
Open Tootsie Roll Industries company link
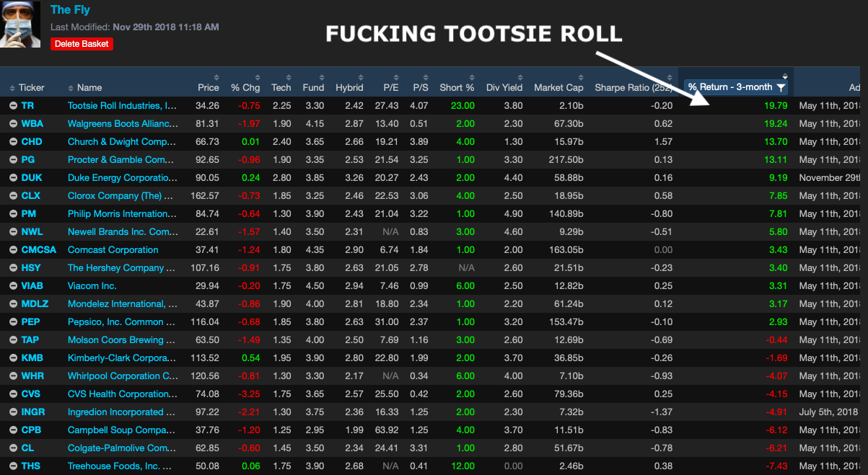tap(122, 105)
